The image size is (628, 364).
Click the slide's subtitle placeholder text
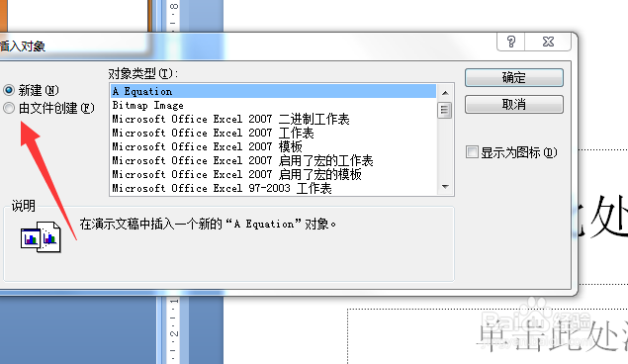click(x=553, y=335)
